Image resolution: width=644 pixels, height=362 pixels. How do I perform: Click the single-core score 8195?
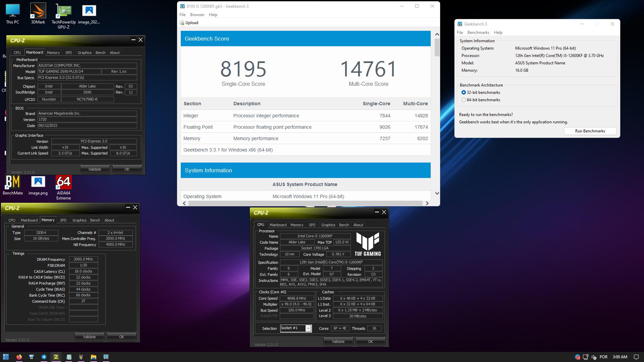tap(243, 69)
